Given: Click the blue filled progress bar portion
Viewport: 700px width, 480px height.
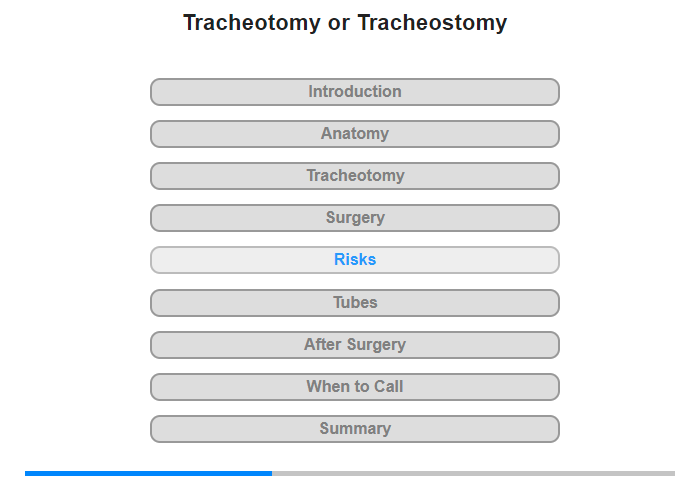Looking at the screenshot, I should pos(148,473).
